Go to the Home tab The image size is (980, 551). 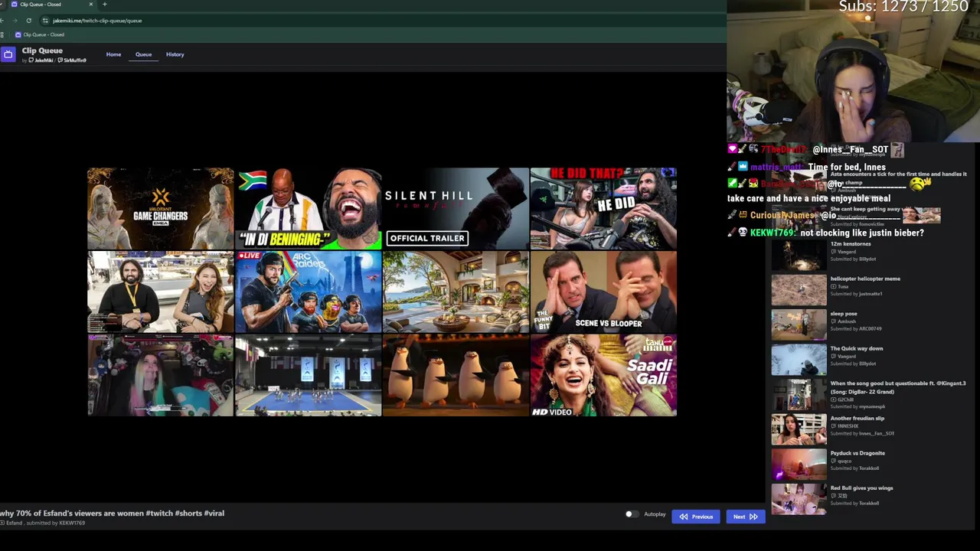click(113, 54)
